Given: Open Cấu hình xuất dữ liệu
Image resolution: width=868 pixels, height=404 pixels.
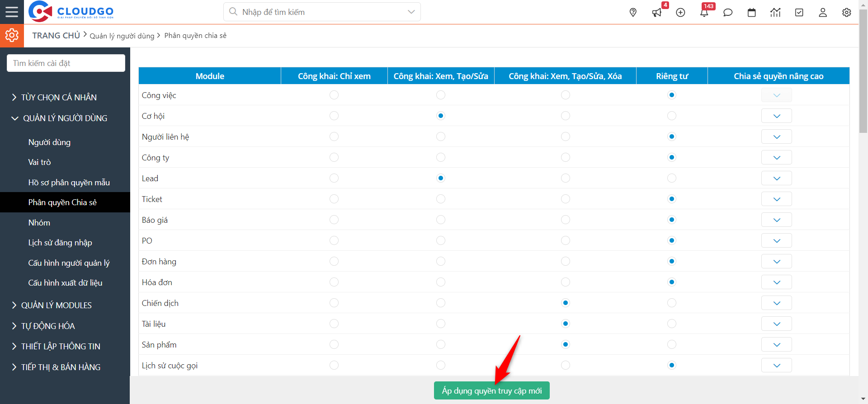Looking at the screenshot, I should [x=65, y=283].
